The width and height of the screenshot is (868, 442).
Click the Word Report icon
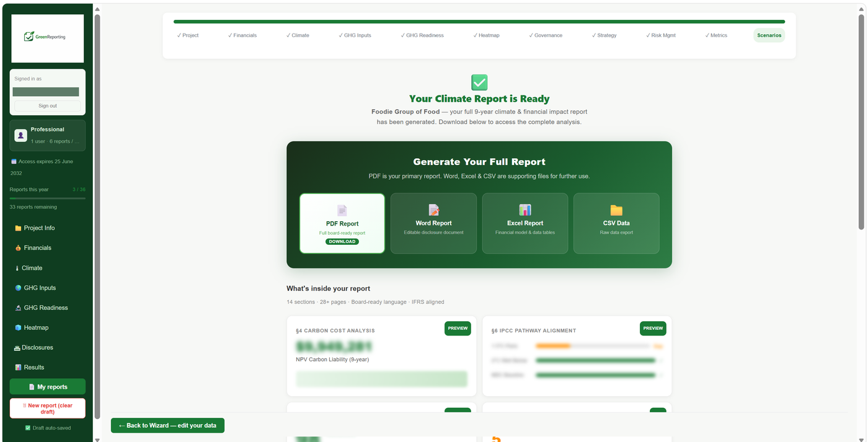click(x=433, y=210)
